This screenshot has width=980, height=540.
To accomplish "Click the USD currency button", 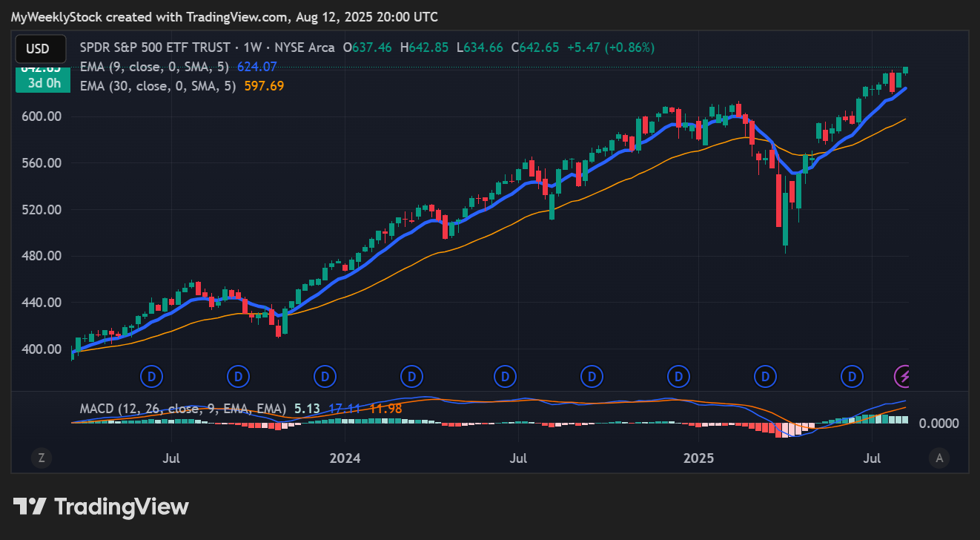I will (x=41, y=49).
